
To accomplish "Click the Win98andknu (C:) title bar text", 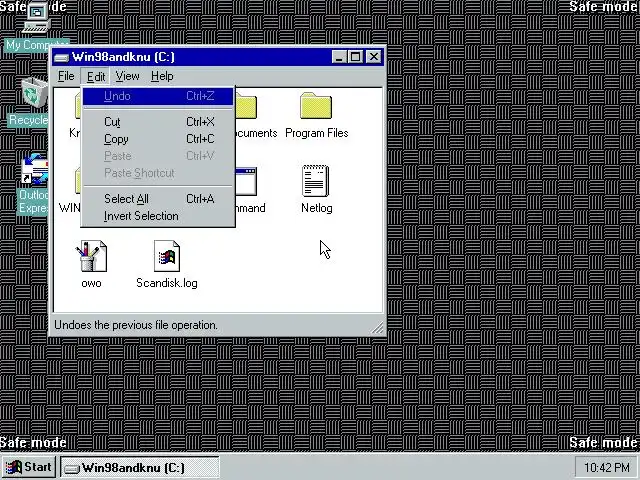I will pos(123,57).
